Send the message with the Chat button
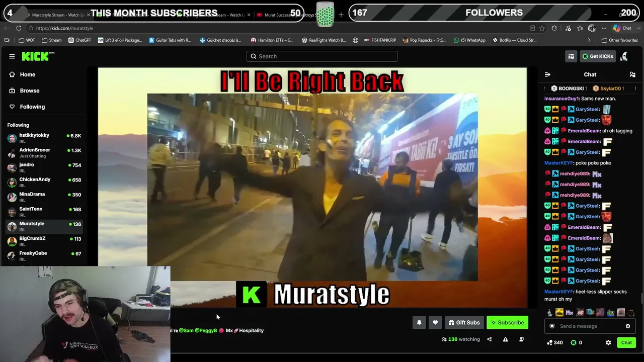Image resolution: width=644 pixels, height=362 pixels. [626, 343]
